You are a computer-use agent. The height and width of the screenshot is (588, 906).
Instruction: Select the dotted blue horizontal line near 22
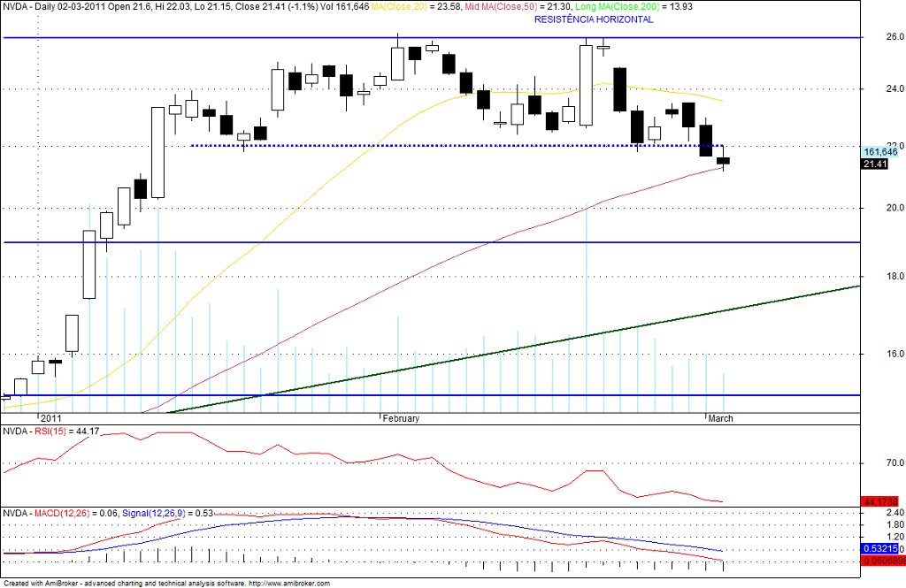(x=457, y=146)
